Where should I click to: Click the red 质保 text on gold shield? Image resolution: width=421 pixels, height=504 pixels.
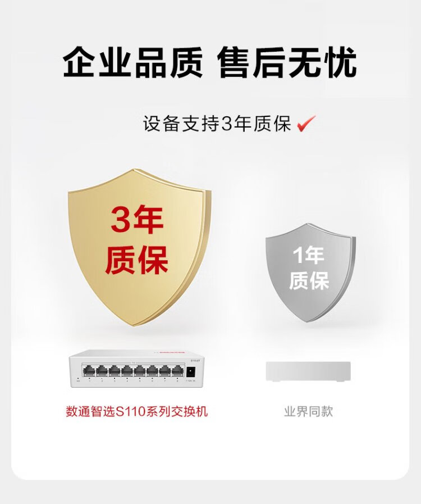pos(137,260)
